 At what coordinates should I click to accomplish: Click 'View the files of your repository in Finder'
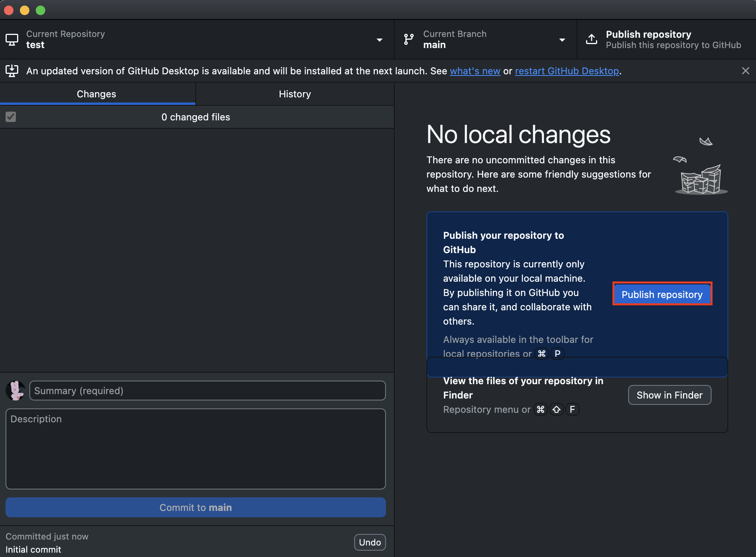[523, 388]
